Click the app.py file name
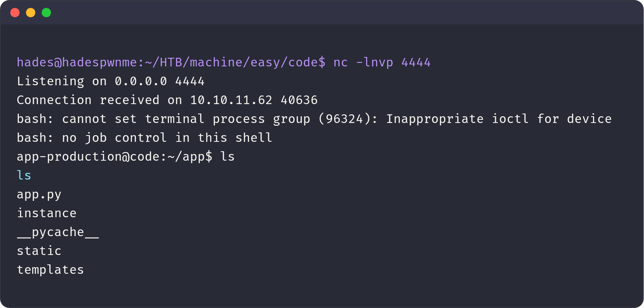The width and height of the screenshot is (644, 308). 39,194
